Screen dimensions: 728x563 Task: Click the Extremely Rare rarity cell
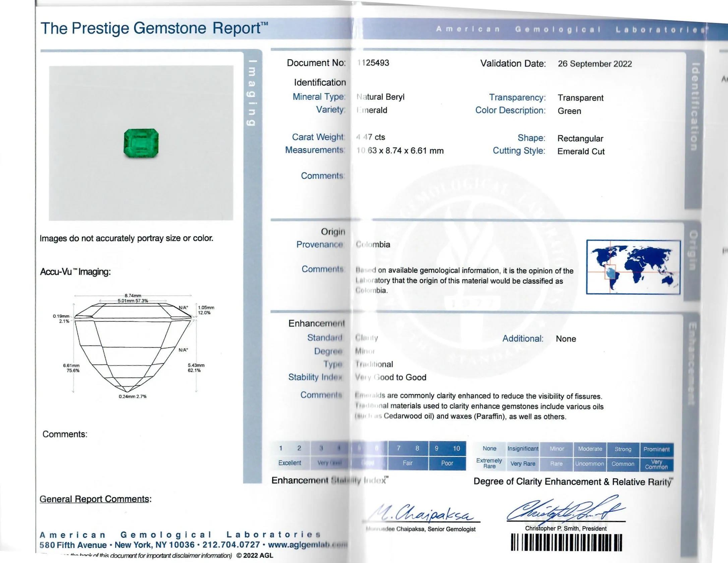click(489, 463)
